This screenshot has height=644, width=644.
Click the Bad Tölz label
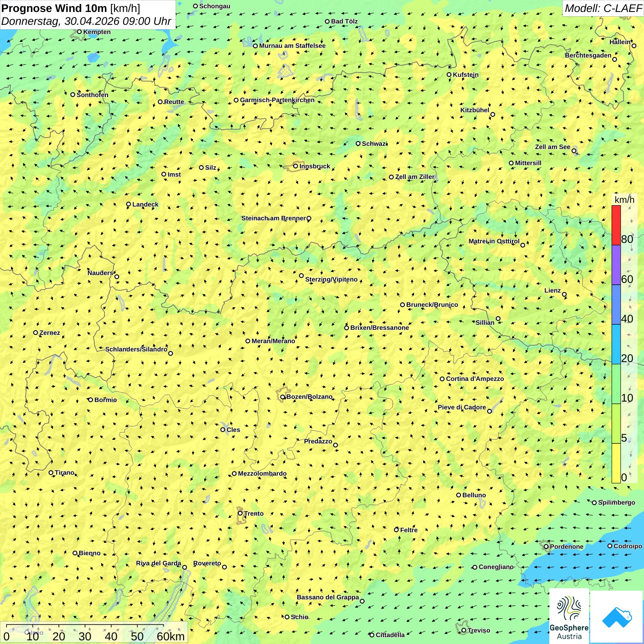344,21
